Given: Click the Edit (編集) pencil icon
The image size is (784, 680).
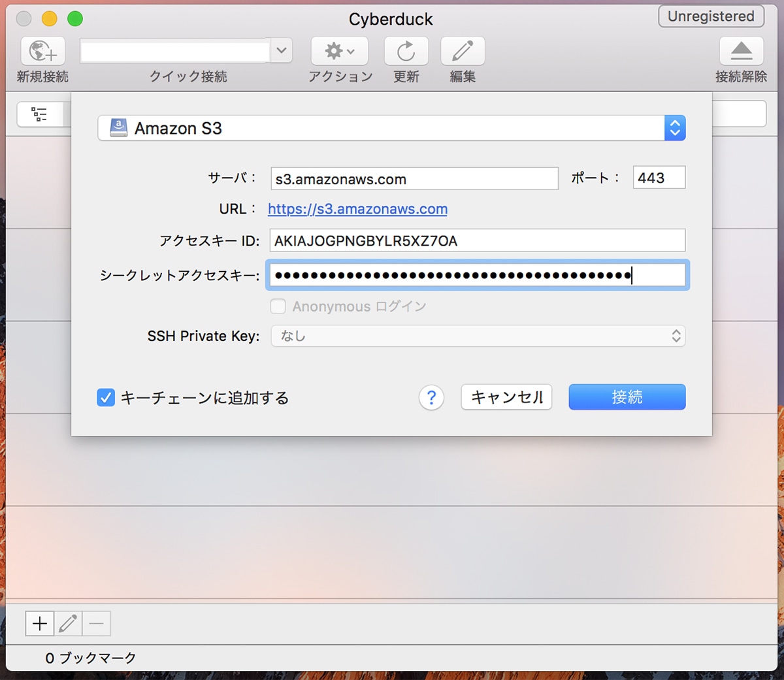Looking at the screenshot, I should tap(463, 51).
